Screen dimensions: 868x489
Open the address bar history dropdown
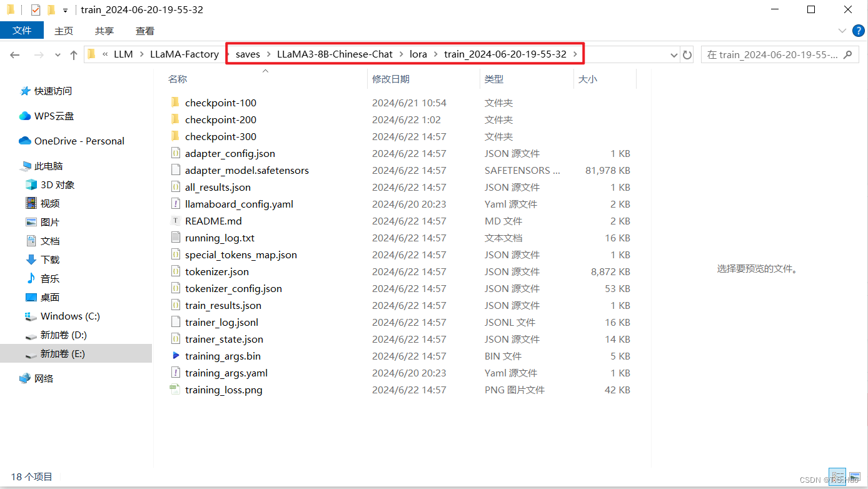[674, 54]
